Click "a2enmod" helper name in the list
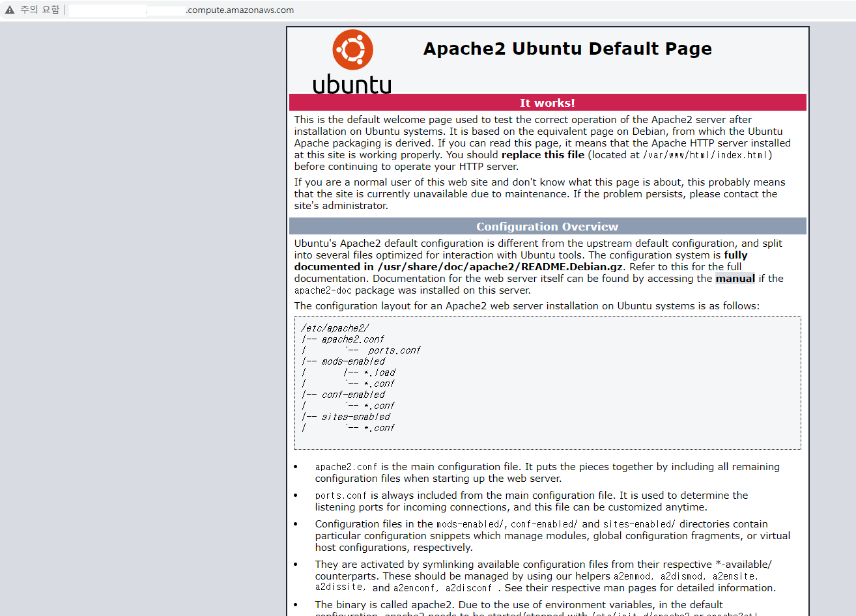 pos(632,576)
